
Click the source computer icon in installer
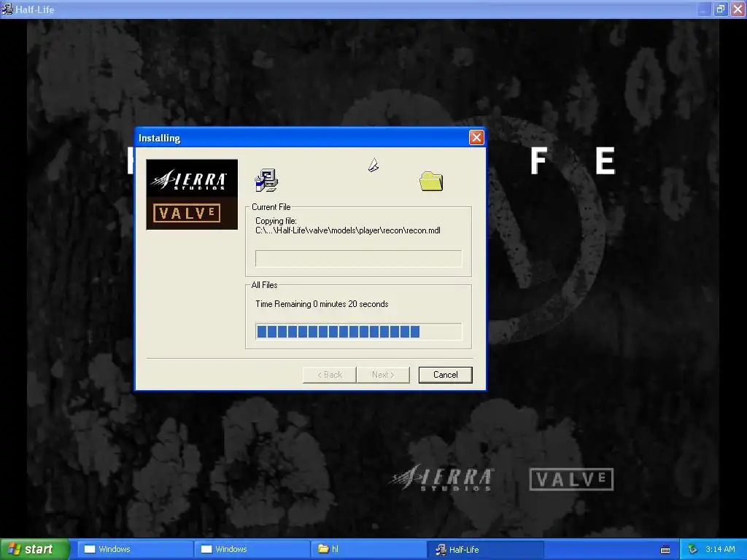pos(266,180)
